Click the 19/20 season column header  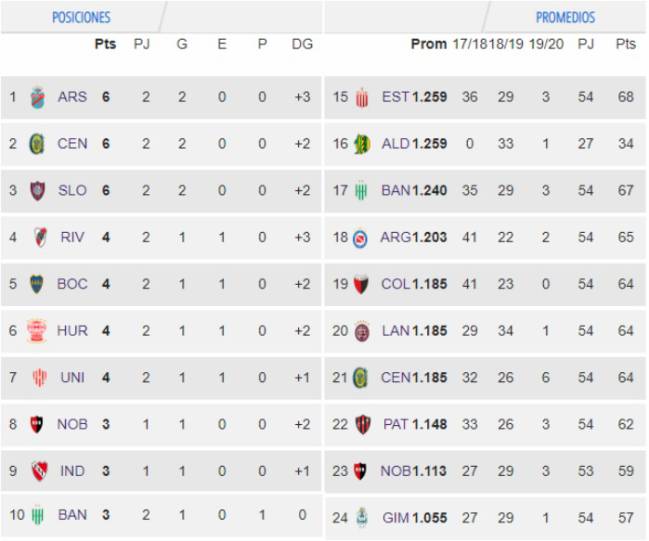[x=546, y=44]
